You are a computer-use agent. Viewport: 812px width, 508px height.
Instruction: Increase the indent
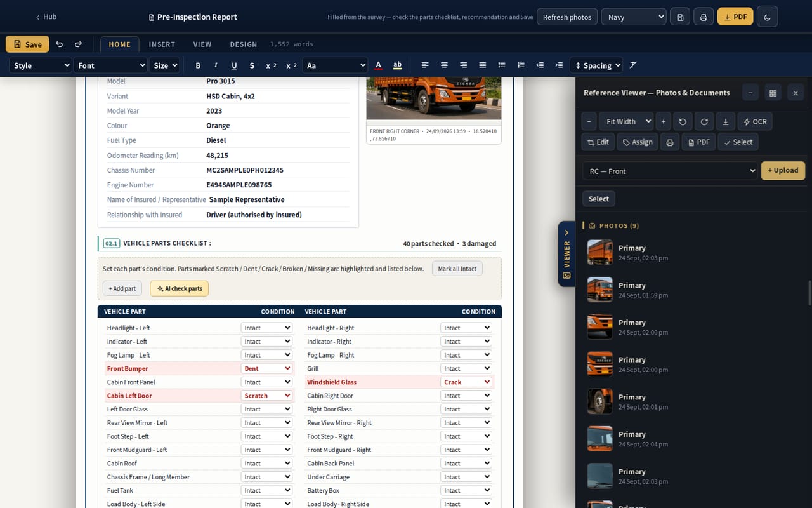click(559, 65)
